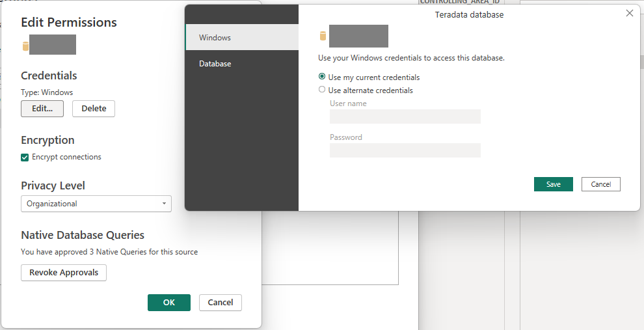Click the database icon in Teradata dialog
Viewport: 644px width, 330px height.
(323, 36)
